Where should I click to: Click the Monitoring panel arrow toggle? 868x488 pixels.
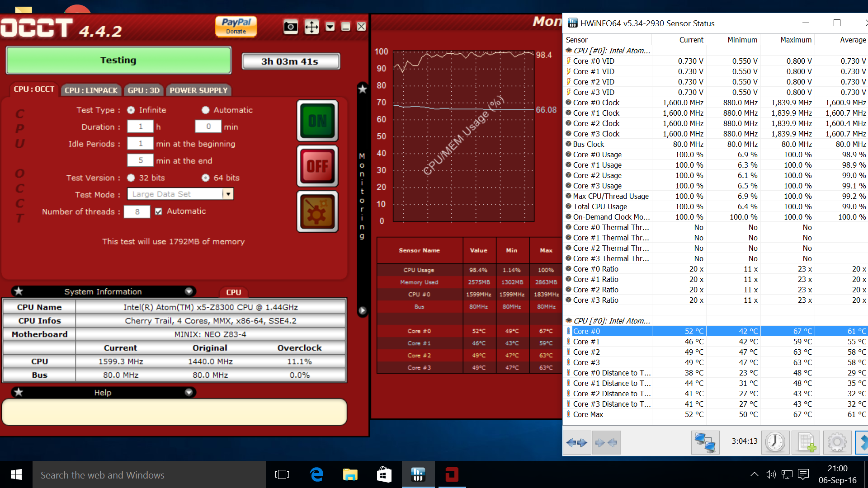coord(362,310)
